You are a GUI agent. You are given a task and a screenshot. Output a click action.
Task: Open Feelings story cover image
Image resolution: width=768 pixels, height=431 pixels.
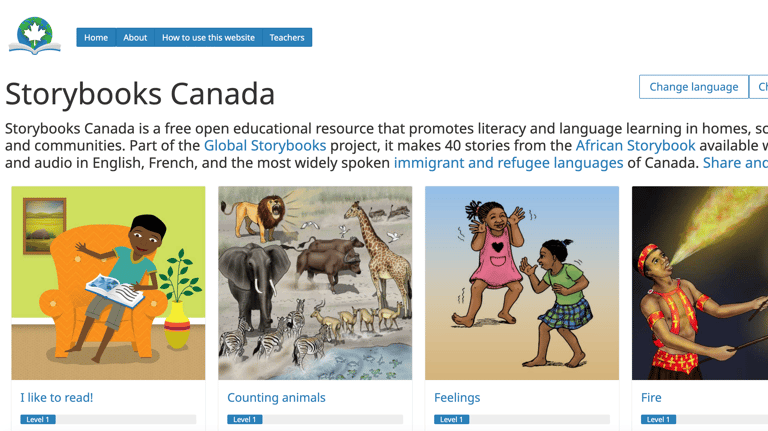point(522,283)
